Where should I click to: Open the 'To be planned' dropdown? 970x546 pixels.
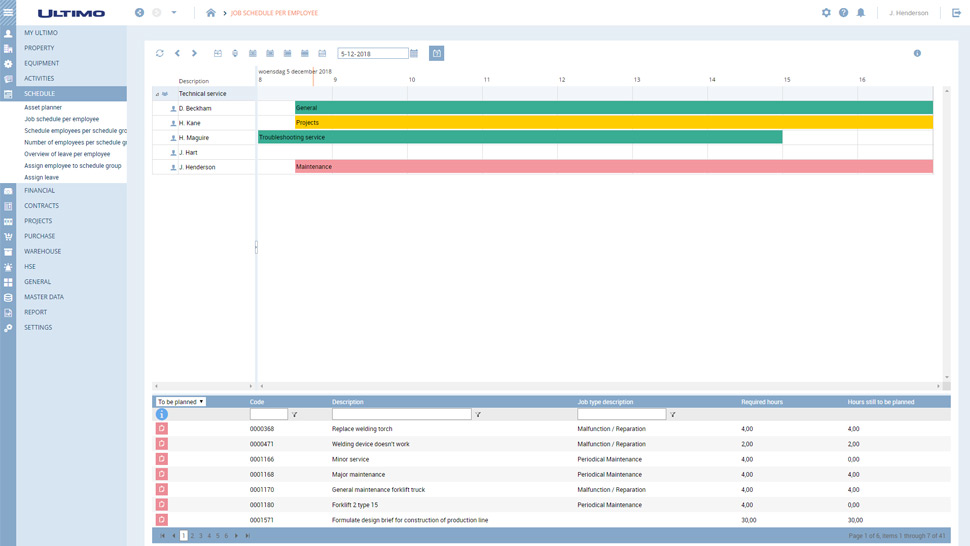click(x=181, y=402)
